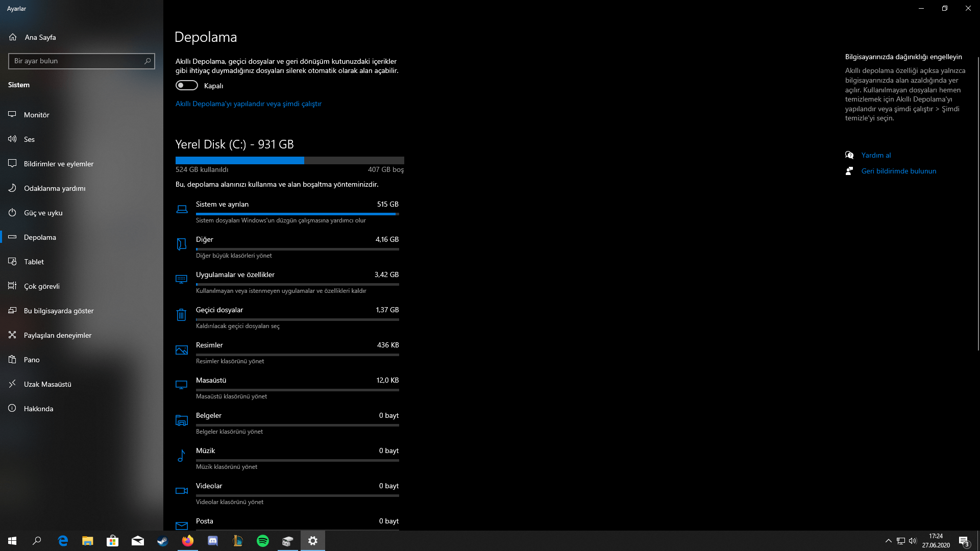Click the Geçici dosyalar trash icon
Image resolution: width=980 pixels, height=551 pixels.
click(x=181, y=315)
